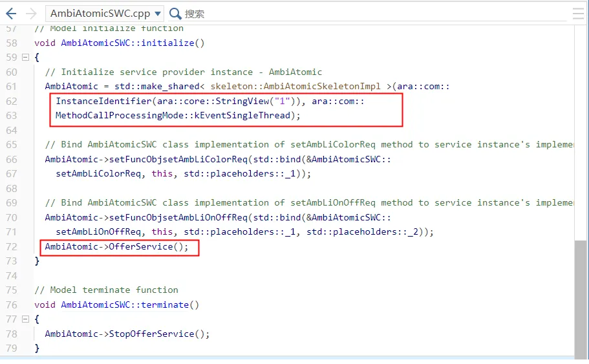
Task: Collapse the initialize function fold at line 59
Action: click(26, 58)
